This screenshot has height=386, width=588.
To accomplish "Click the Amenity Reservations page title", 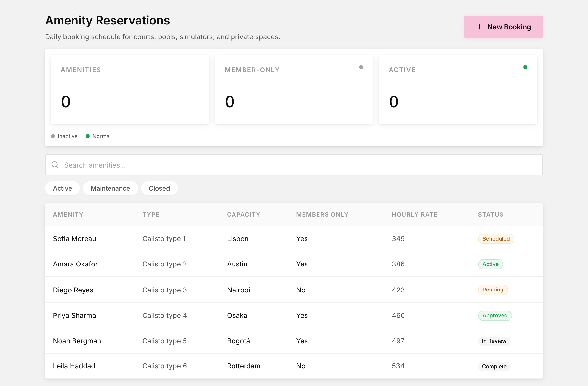I will (x=108, y=20).
